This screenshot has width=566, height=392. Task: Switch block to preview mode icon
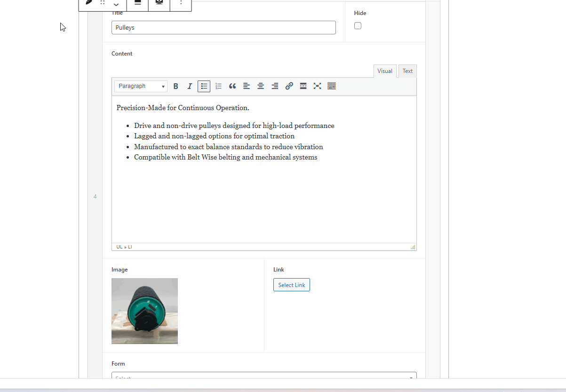(x=159, y=3)
